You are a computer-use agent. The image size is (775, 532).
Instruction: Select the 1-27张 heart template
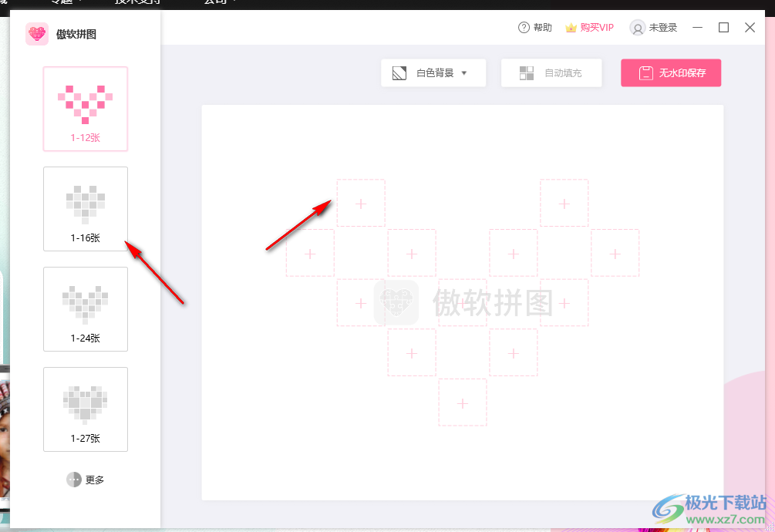pyautogui.click(x=85, y=409)
